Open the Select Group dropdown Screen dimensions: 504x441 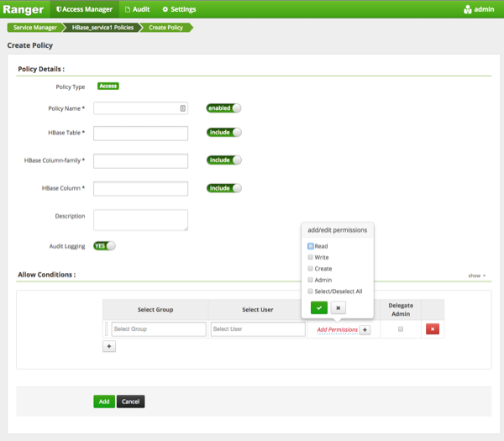click(158, 329)
